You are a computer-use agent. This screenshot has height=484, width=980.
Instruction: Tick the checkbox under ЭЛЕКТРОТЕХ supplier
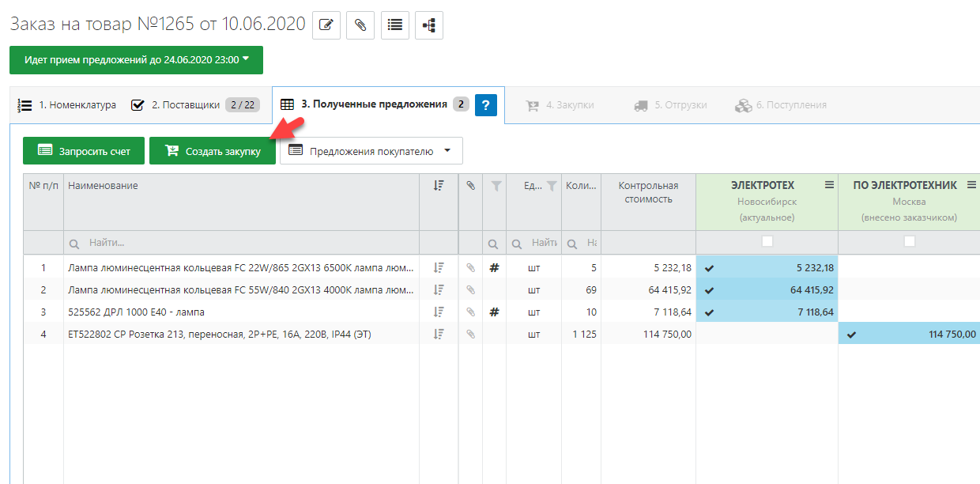click(767, 242)
